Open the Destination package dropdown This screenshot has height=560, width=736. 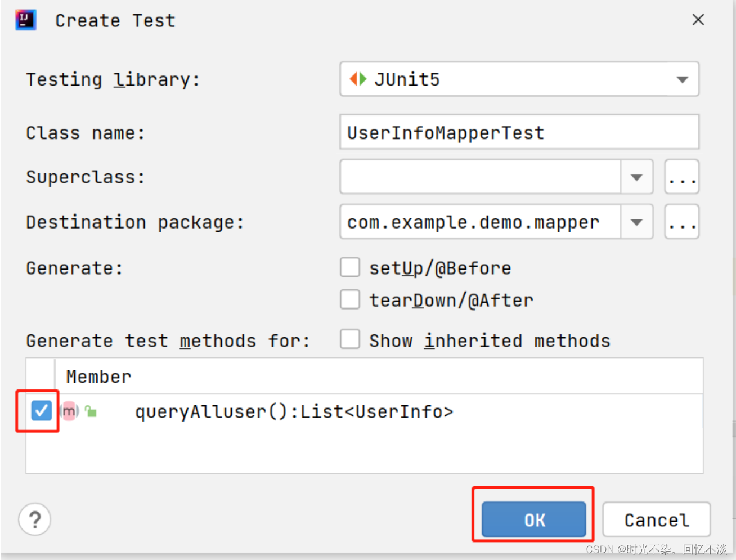click(636, 221)
